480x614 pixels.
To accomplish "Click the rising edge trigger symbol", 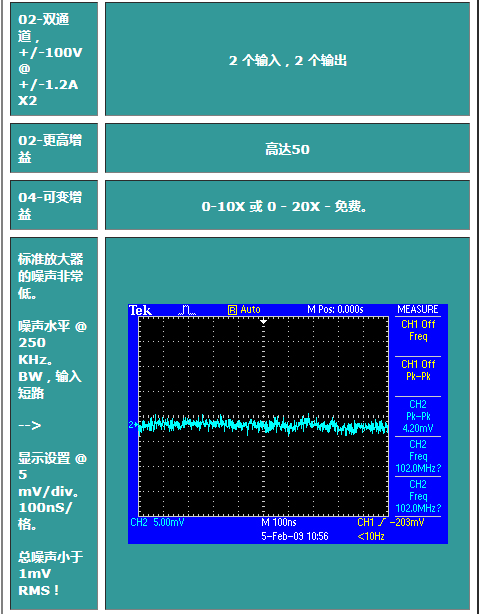I will click(383, 522).
